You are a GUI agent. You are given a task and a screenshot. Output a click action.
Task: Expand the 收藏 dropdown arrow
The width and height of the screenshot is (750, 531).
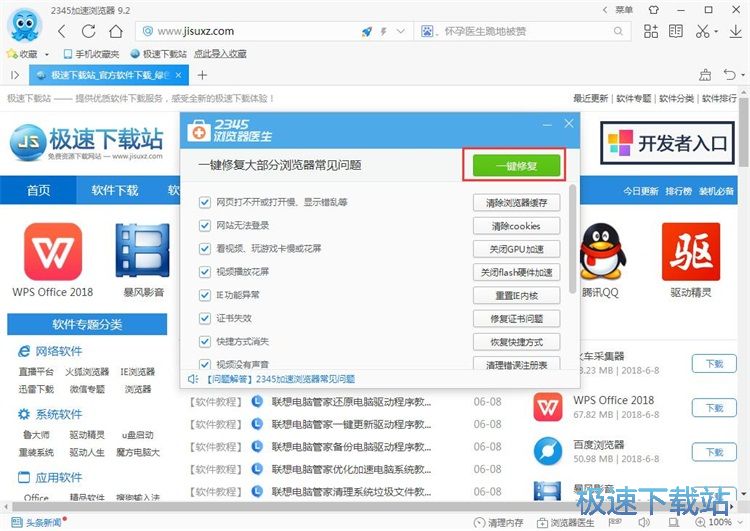(47, 54)
